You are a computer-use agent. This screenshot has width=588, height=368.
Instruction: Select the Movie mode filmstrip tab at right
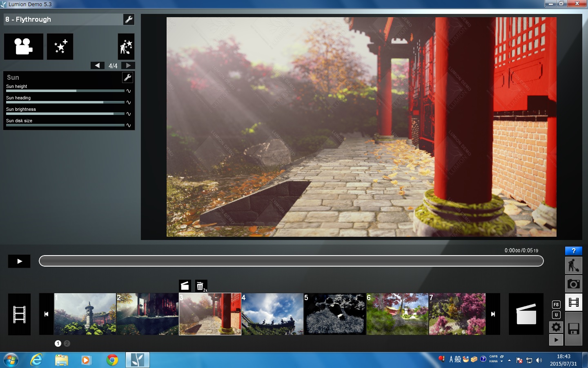(573, 303)
